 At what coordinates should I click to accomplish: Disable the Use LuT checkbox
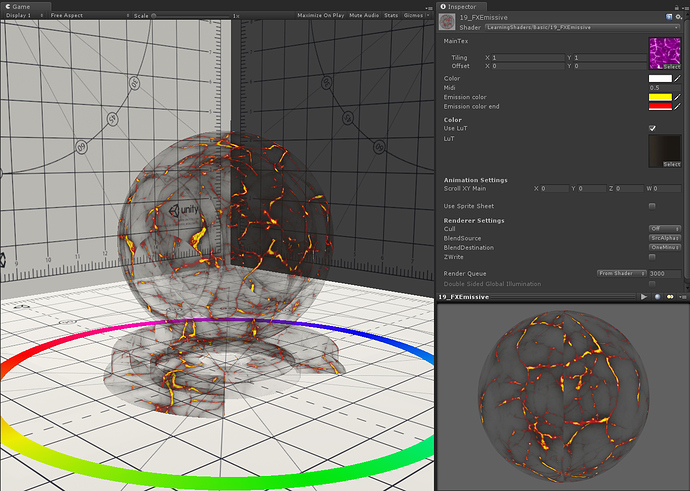click(652, 128)
